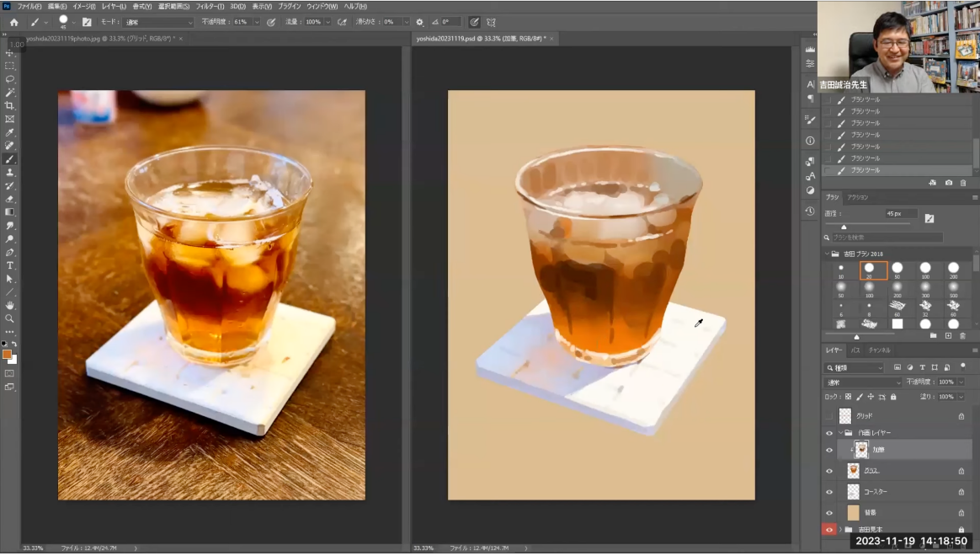The width and height of the screenshot is (980, 556).
Task: Select the Hand tool
Action: point(10,305)
